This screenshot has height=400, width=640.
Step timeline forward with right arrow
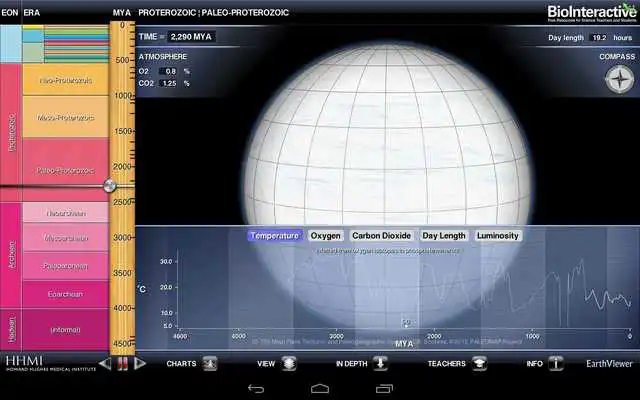140,363
